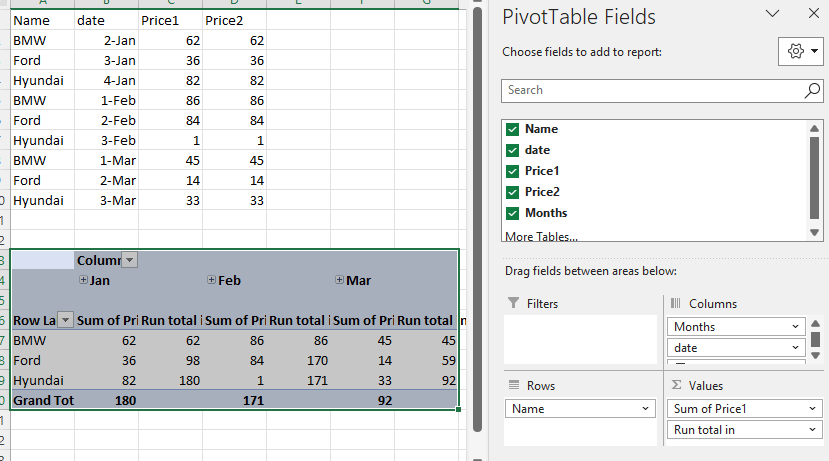Click the date field label in list

tap(537, 150)
